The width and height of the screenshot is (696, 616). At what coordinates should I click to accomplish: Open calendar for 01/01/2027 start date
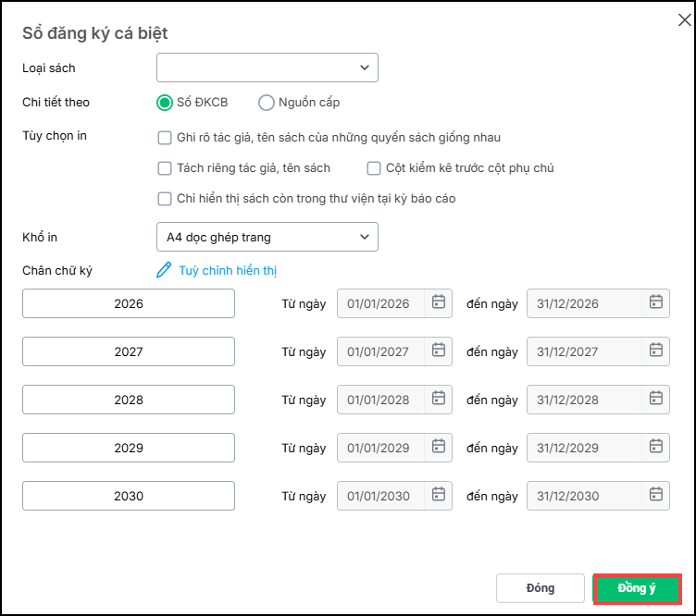pos(439,351)
